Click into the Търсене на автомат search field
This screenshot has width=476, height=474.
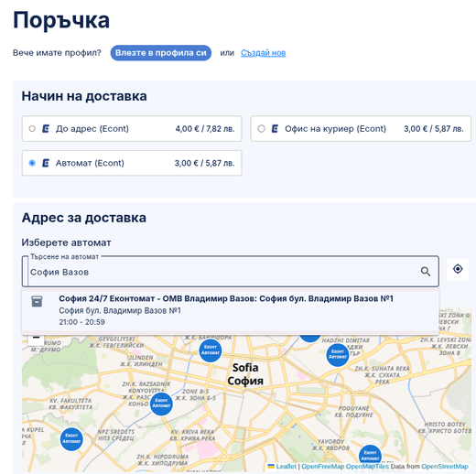pos(231,272)
